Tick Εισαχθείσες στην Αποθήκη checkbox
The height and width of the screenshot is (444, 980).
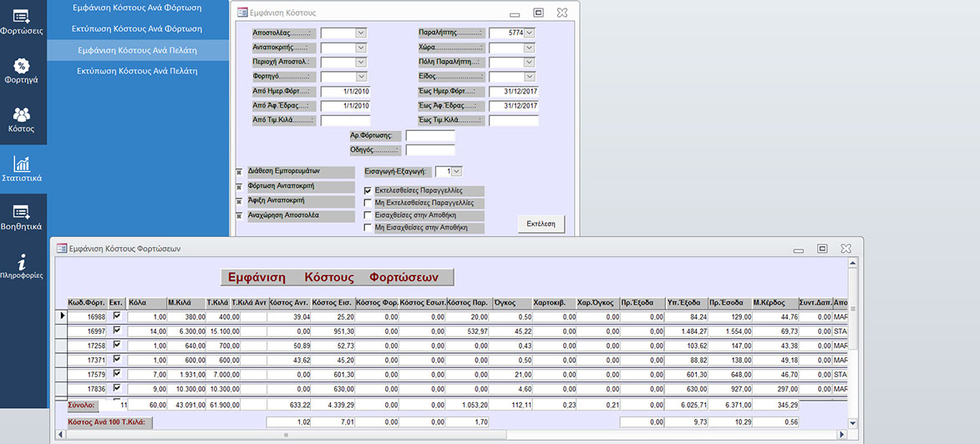pos(368,215)
